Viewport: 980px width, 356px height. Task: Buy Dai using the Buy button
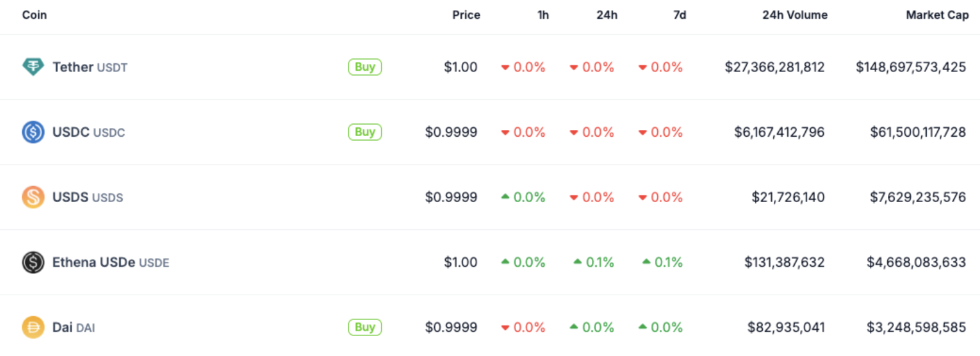[x=365, y=327]
